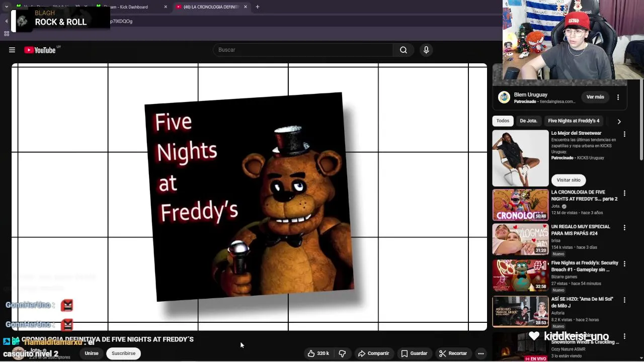Open Security Breach #1 Gameplay video title

(x=585, y=266)
